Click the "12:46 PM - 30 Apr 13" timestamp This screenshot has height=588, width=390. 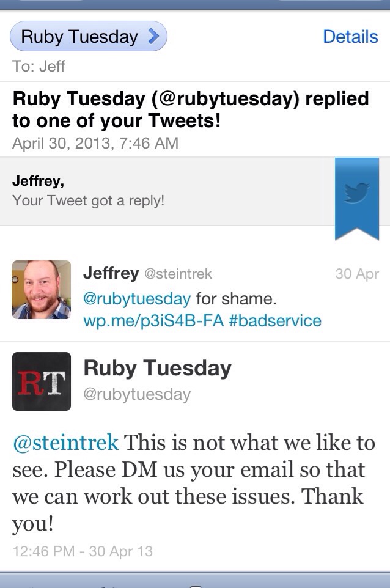tap(83, 551)
